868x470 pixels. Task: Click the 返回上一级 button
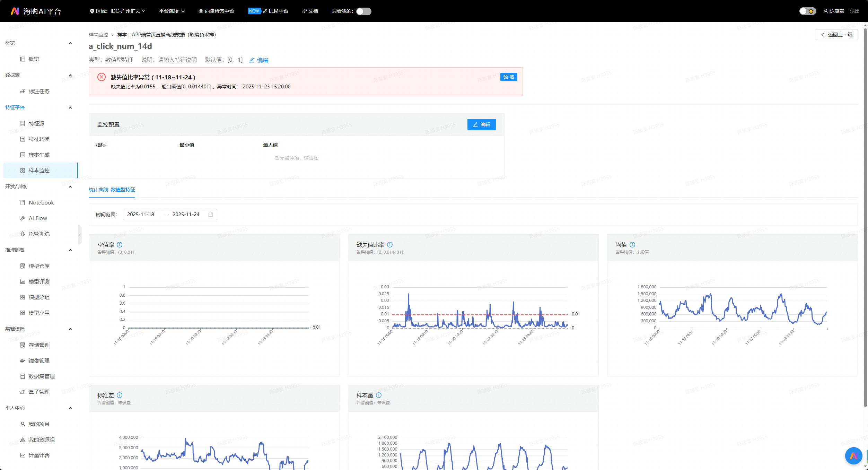coord(836,35)
